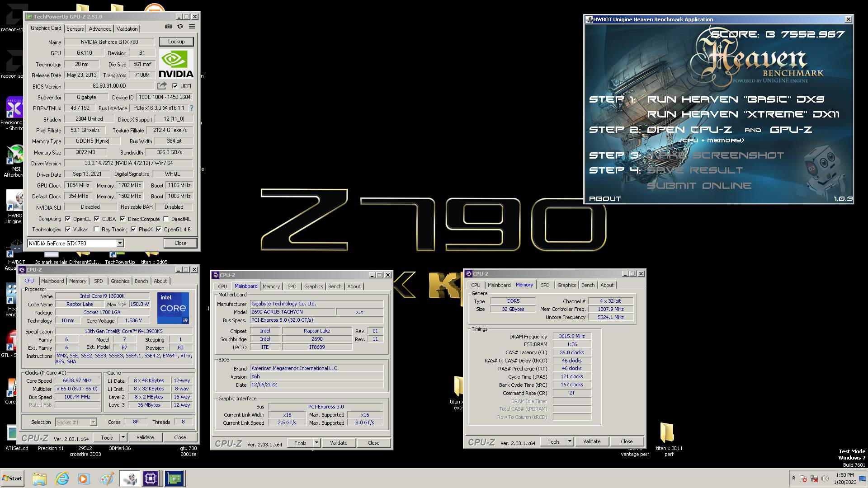Open the Validation tab in GPU-Z
The height and width of the screenshot is (488, 868).
point(127,28)
